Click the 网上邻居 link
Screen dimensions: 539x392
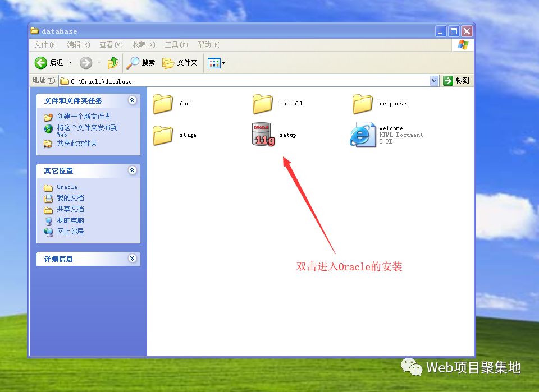[71, 232]
